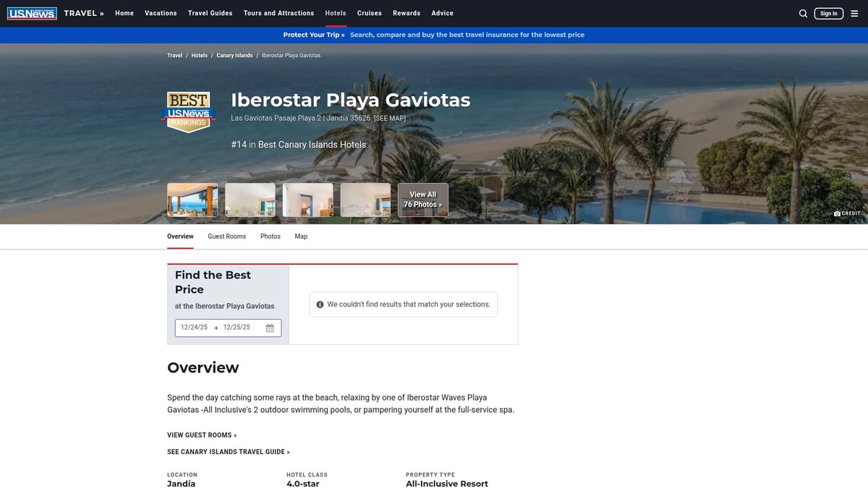
Task: Open the Hotels menu item
Action: [335, 12]
